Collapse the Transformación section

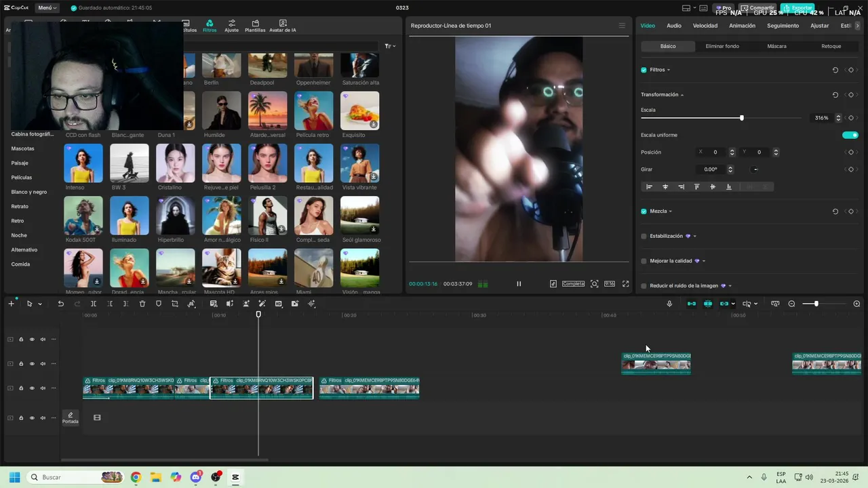[x=682, y=95]
